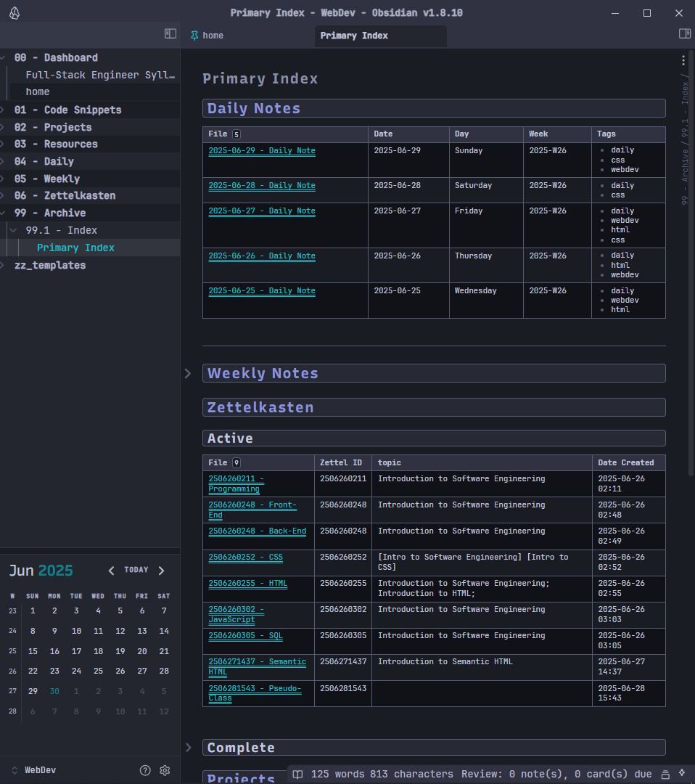Open the 2506260248 - Front-End zettel link

[x=252, y=510]
